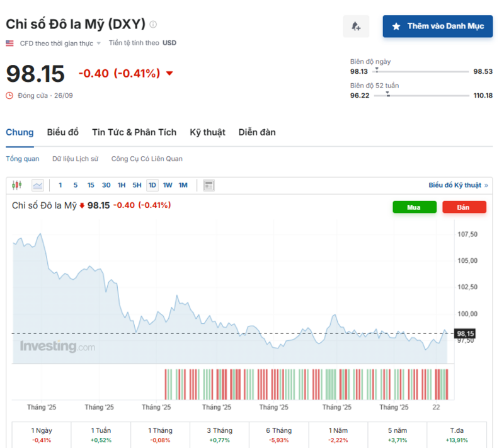Switch to the Biểu đồ tab

63,132
